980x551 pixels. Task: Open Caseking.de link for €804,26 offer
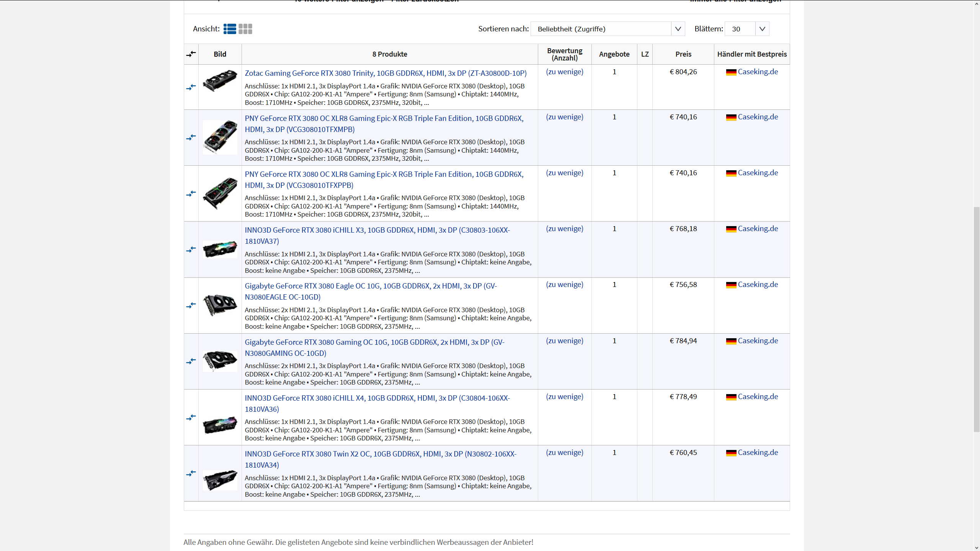pyautogui.click(x=758, y=72)
